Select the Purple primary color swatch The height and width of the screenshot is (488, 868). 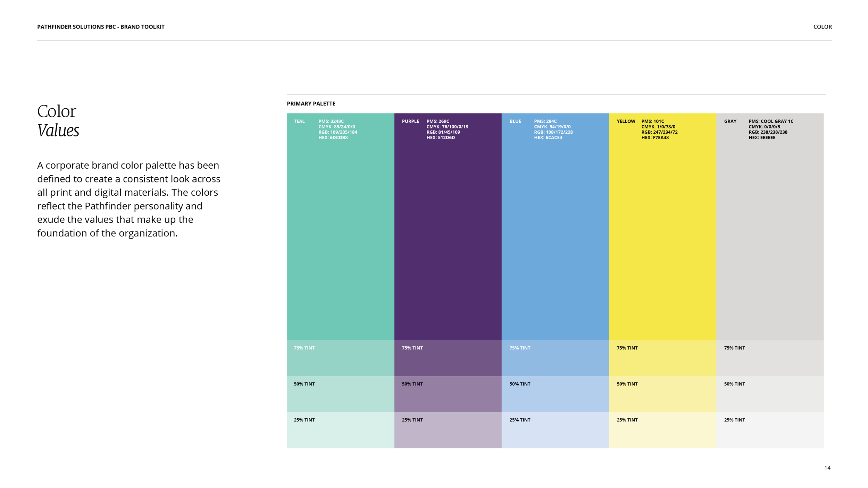[448, 226]
